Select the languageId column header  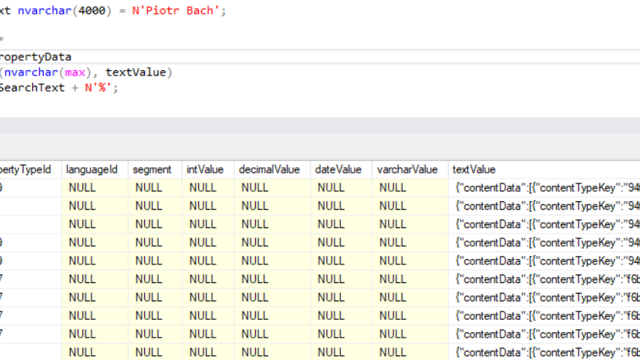click(x=95, y=169)
